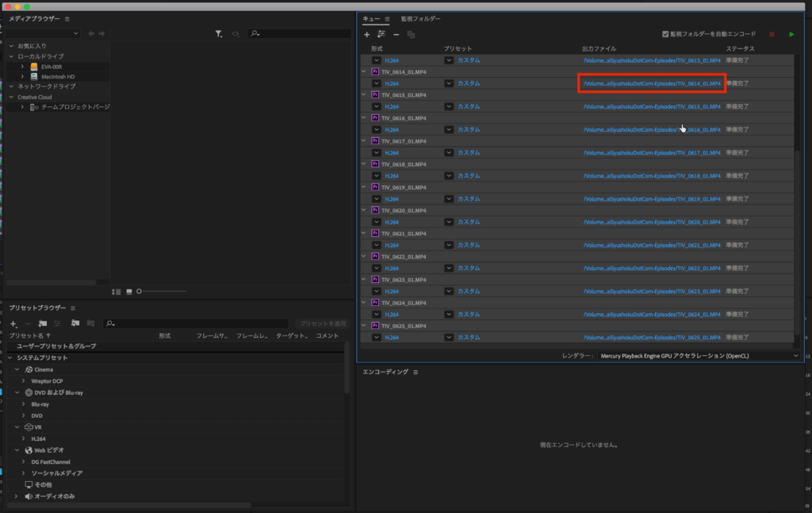The width and height of the screenshot is (812, 513).
Task: Click the Add Output icon in Queue toolbar
Action: click(381, 35)
